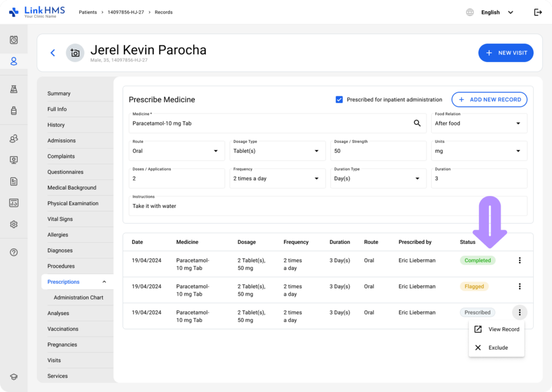This screenshot has width=552, height=392.
Task: Click the ADD NEW RECORD button
Action: 489,100
